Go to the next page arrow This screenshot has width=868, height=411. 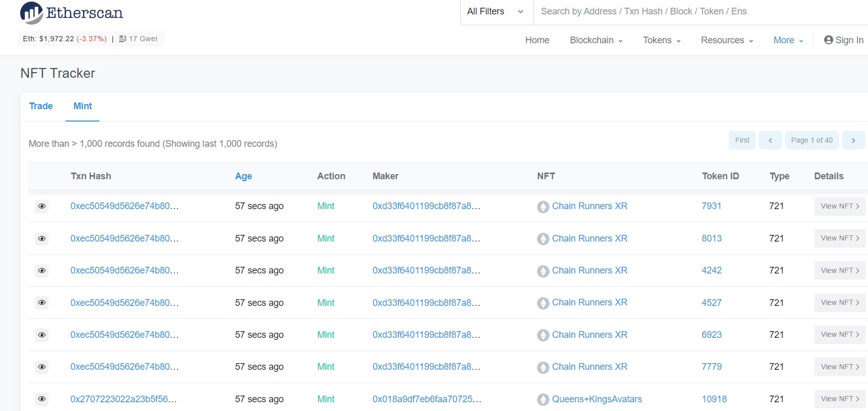[x=854, y=140]
